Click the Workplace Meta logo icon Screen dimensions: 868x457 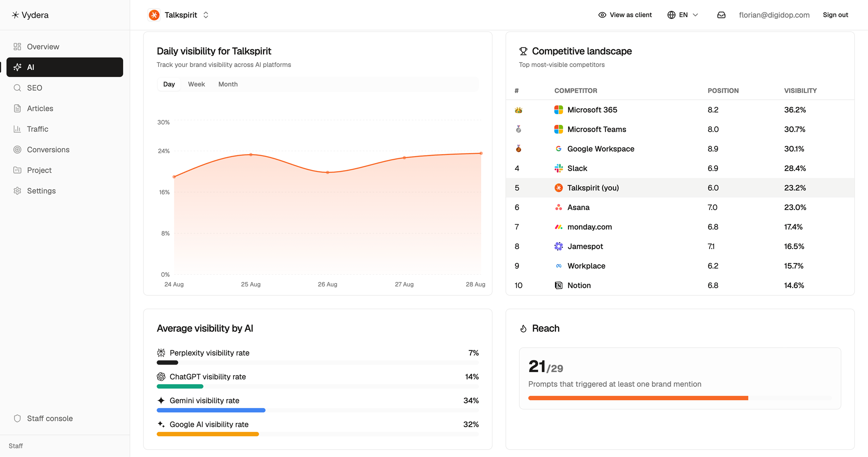[558, 266]
